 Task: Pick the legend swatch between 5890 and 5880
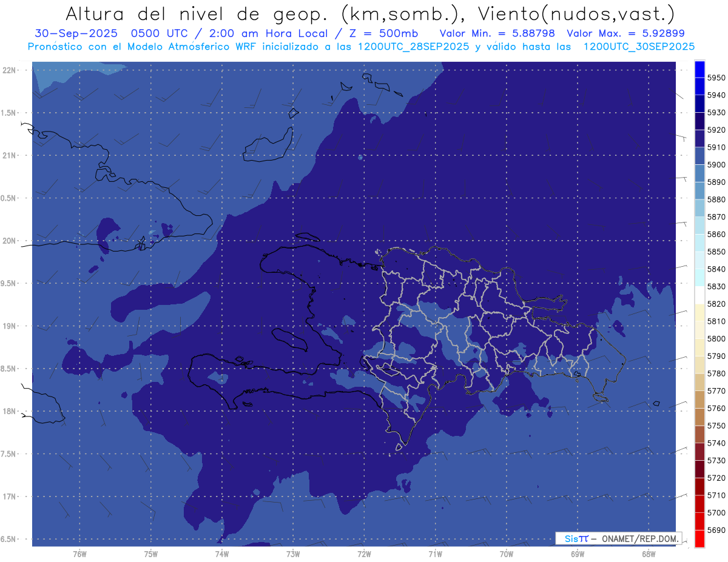click(699, 190)
